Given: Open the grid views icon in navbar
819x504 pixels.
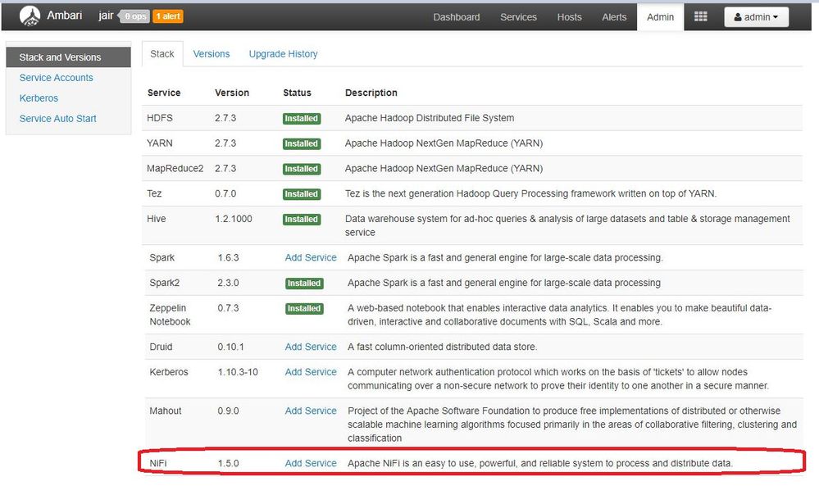Looking at the screenshot, I should tap(700, 16).
